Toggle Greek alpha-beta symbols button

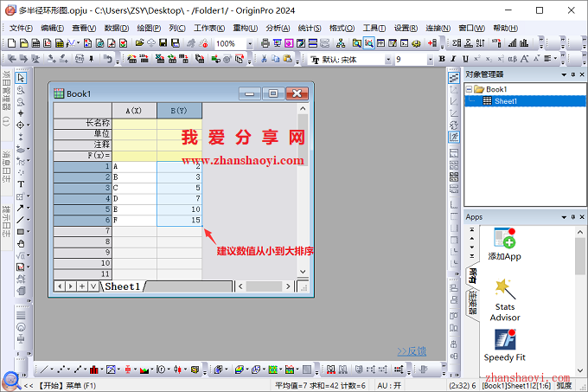point(512,59)
